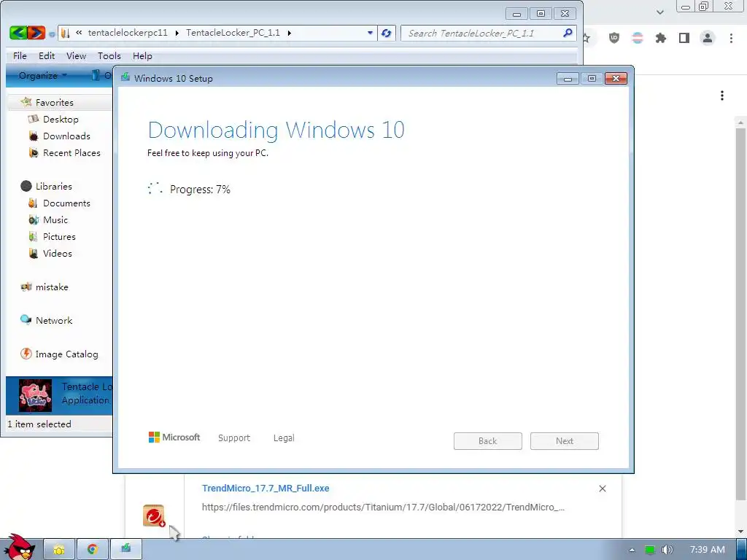Open the Organize dropdown in Explorer
747x560 pixels.
point(42,75)
